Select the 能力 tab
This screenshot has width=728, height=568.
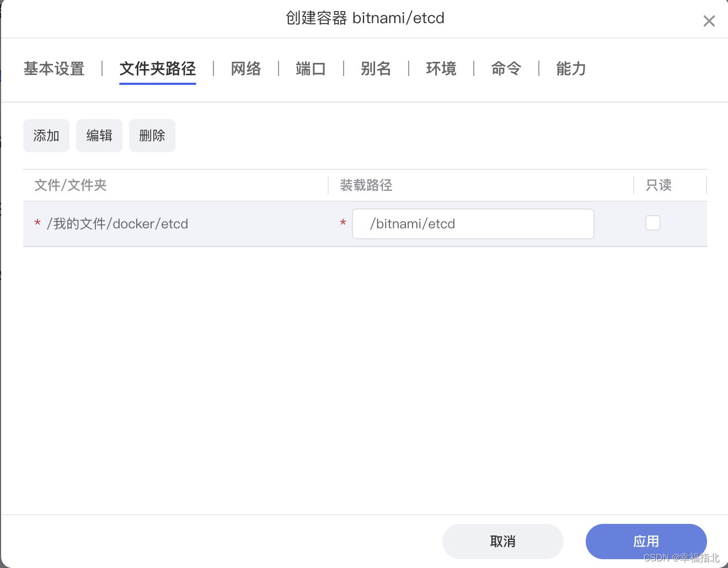[x=571, y=69]
